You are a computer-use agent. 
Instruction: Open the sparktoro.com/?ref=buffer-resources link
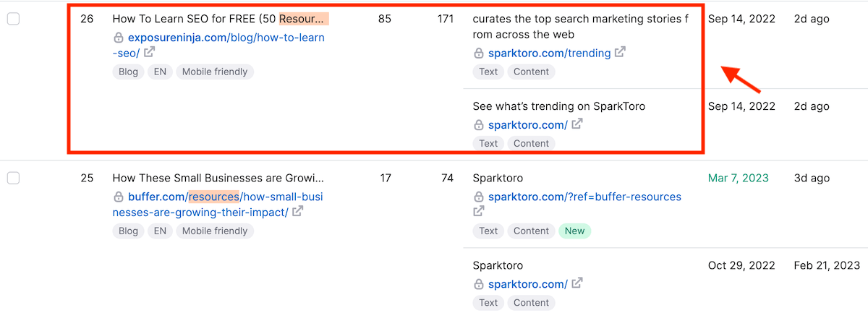click(x=584, y=197)
